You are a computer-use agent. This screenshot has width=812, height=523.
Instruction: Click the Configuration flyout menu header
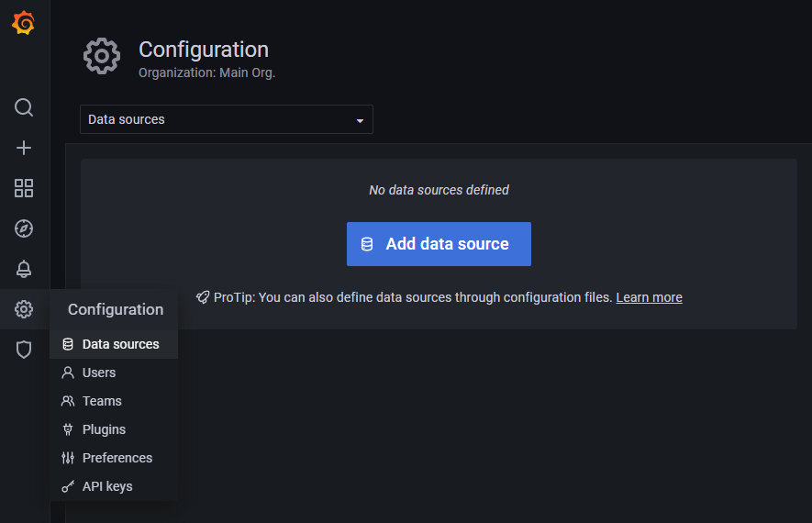pos(116,309)
